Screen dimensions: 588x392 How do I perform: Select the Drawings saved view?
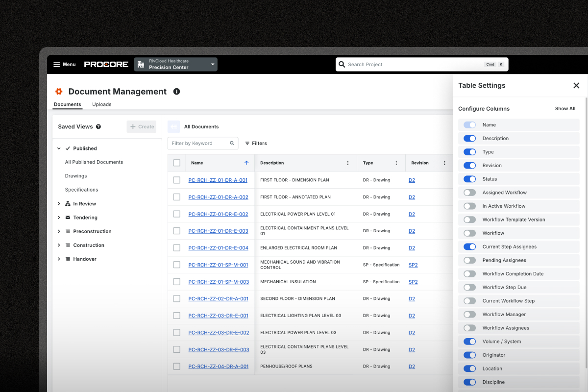(x=76, y=176)
